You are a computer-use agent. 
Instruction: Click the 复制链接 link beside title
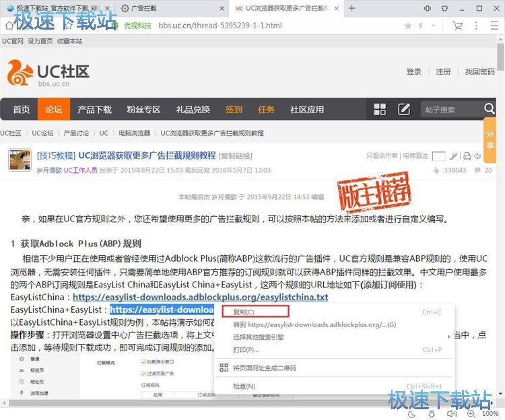[236, 155]
